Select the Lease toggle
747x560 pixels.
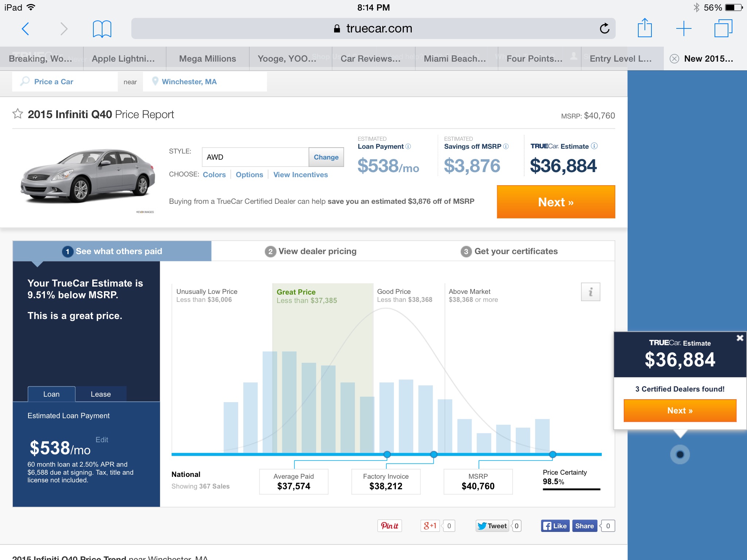[x=101, y=394]
